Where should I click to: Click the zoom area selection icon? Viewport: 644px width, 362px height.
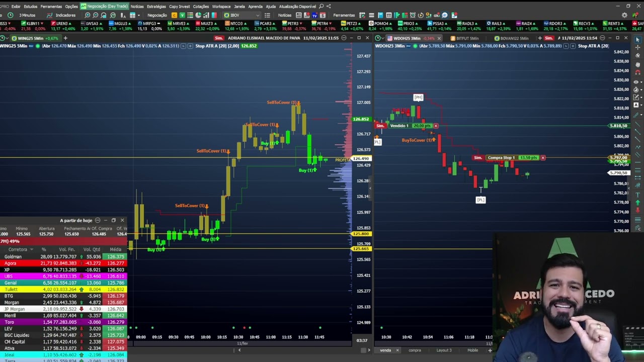tap(104, 15)
